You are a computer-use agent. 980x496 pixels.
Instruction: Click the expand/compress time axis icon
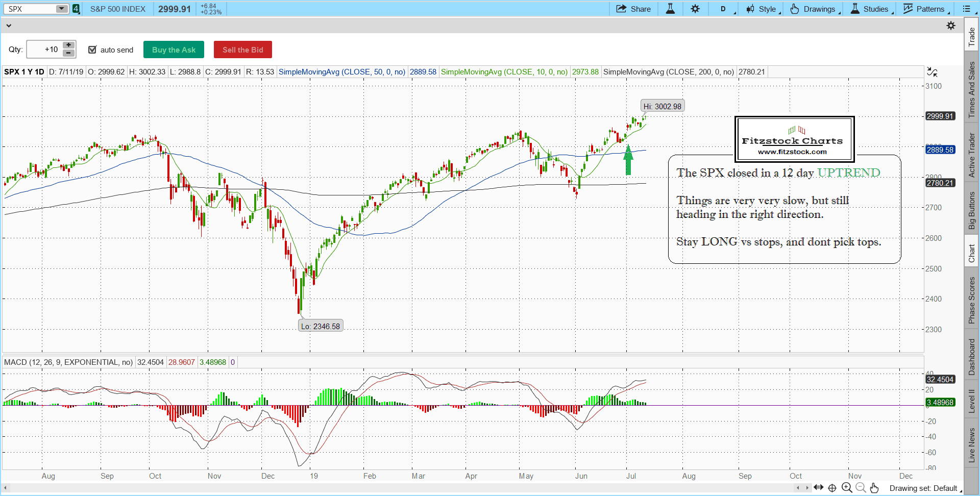[x=818, y=487]
